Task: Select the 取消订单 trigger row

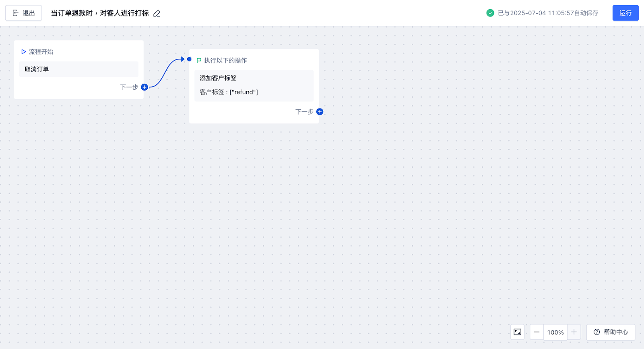Action: click(x=79, y=69)
